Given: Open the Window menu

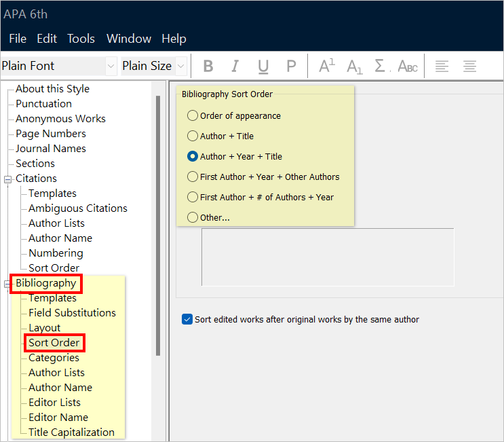Looking at the screenshot, I should [129, 39].
